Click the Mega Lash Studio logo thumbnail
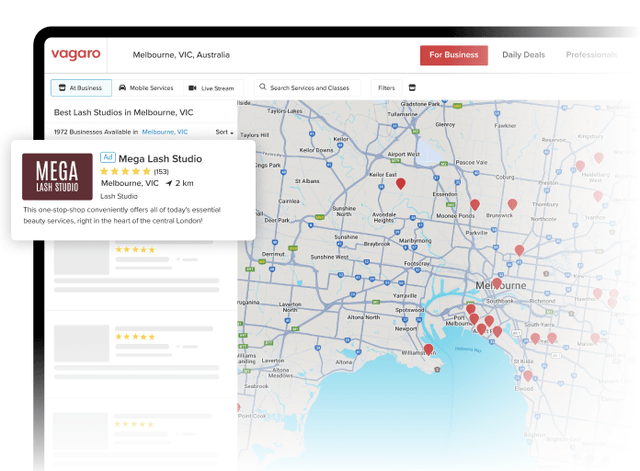Screen dimensions: 640x471 coord(57,177)
